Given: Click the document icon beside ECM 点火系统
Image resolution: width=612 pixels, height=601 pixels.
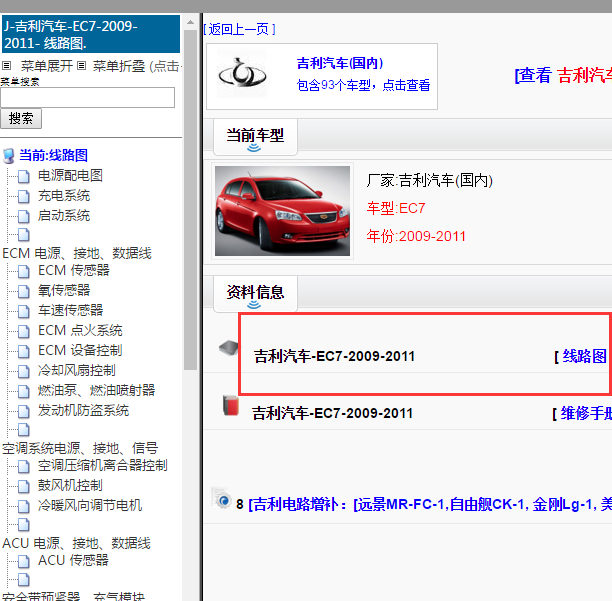Looking at the screenshot, I should click(24, 331).
